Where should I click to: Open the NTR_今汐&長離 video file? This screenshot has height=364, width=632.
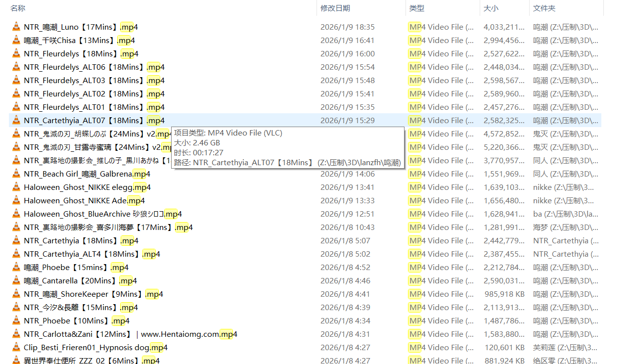74,307
